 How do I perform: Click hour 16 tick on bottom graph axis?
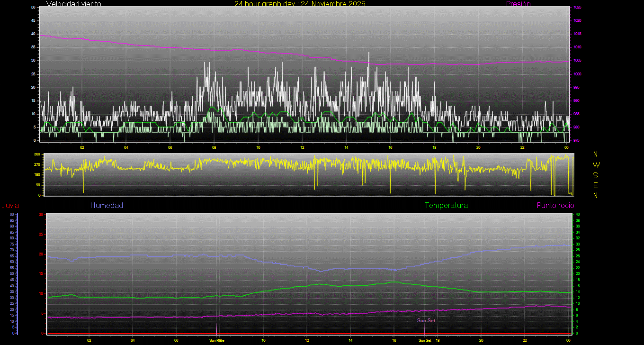394,340
